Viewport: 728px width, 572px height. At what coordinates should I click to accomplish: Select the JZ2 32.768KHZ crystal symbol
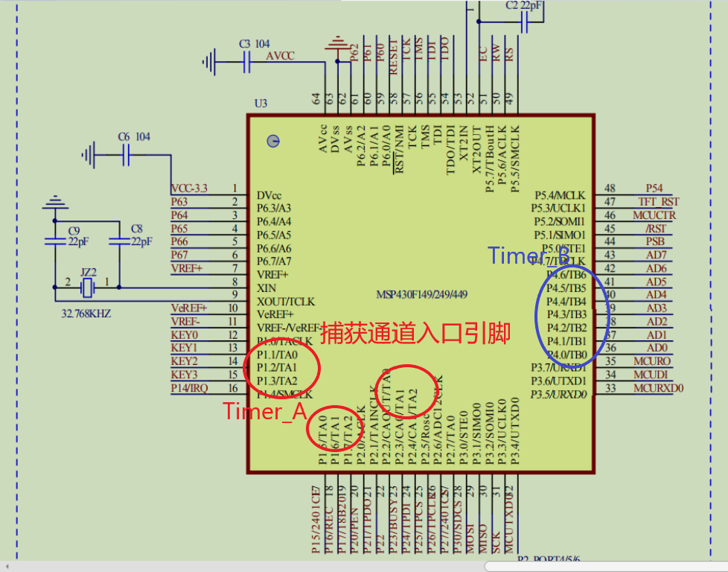[x=87, y=287]
